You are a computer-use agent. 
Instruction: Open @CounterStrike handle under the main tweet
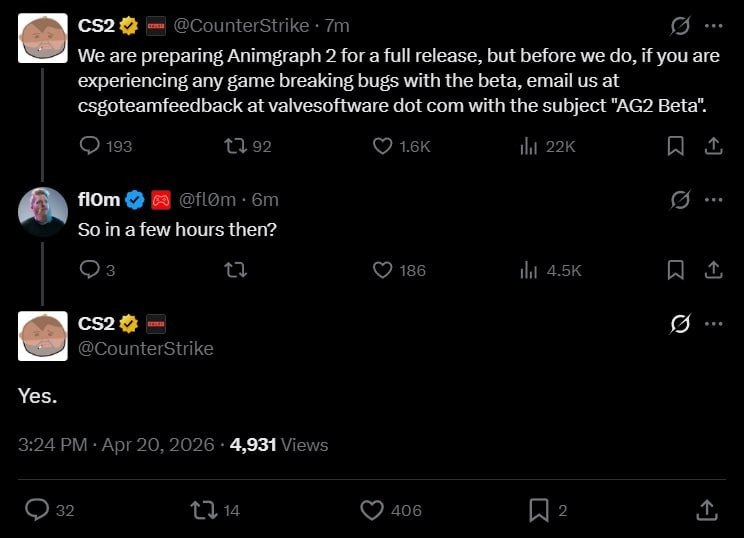[146, 348]
